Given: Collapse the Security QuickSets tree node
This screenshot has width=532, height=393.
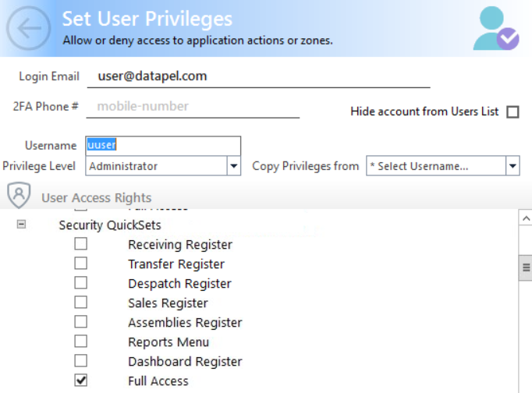Looking at the screenshot, I should (x=21, y=224).
